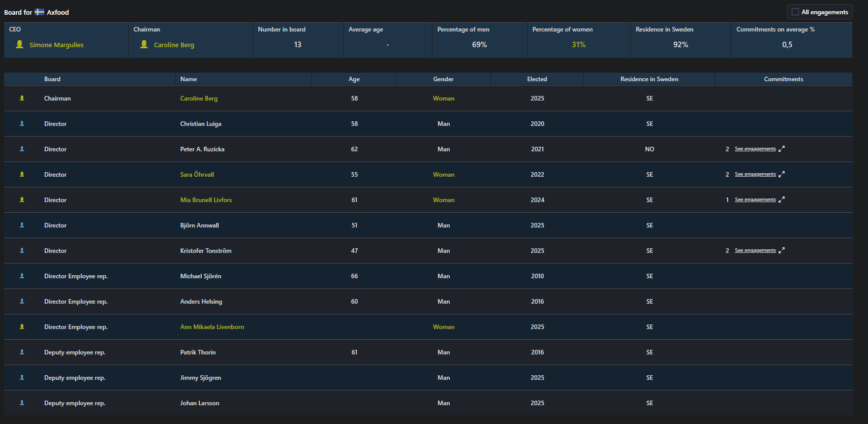Open expand icon for Peter A. Ruzicka's engagements
The image size is (868, 424).
point(782,149)
